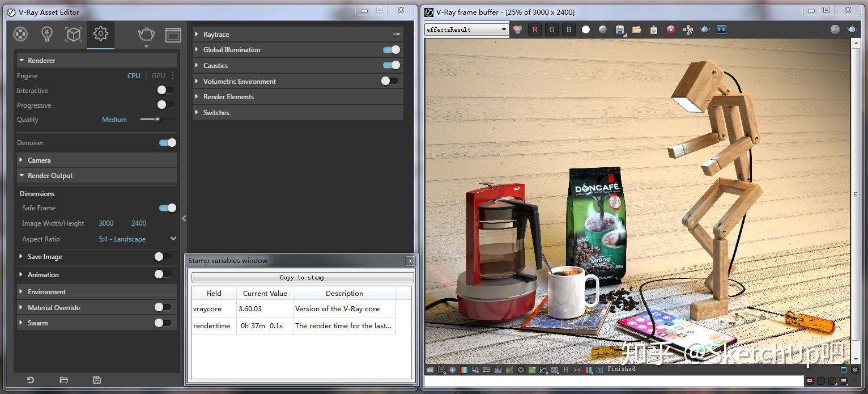Start a render with the teapot icon
This screenshot has height=394, width=868.
click(146, 34)
